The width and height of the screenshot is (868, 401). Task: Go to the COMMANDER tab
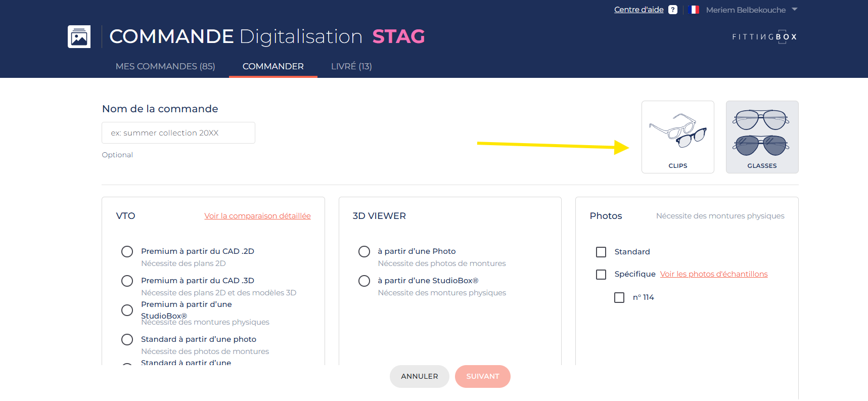(273, 66)
